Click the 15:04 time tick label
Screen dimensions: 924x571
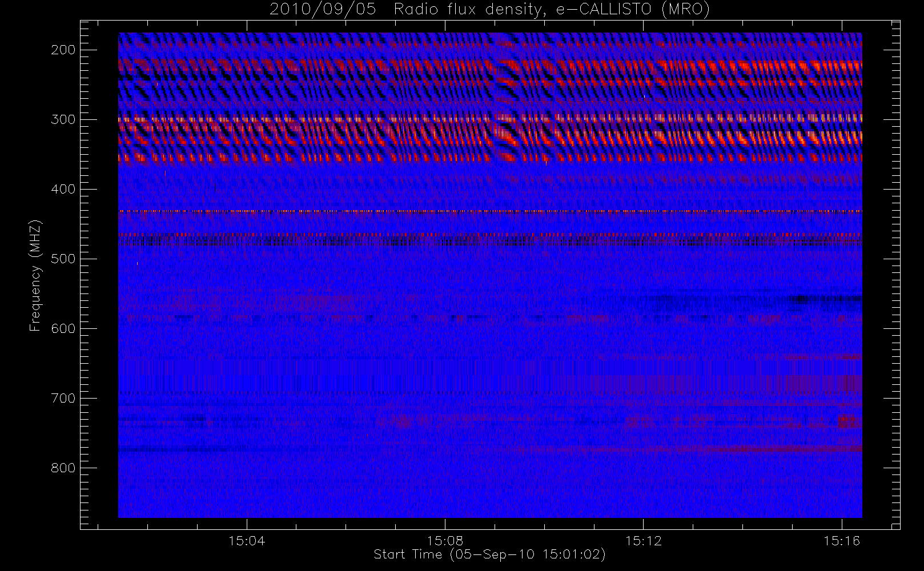coord(247,541)
